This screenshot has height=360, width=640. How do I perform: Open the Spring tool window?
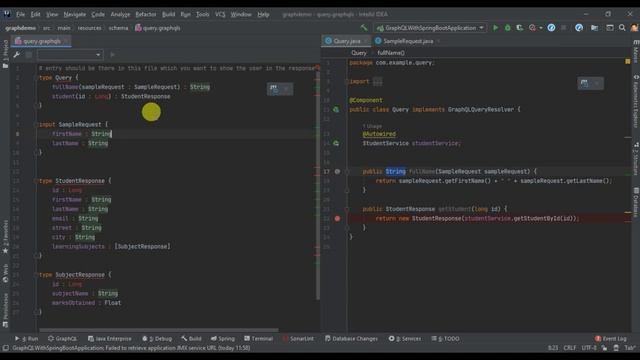(222, 339)
